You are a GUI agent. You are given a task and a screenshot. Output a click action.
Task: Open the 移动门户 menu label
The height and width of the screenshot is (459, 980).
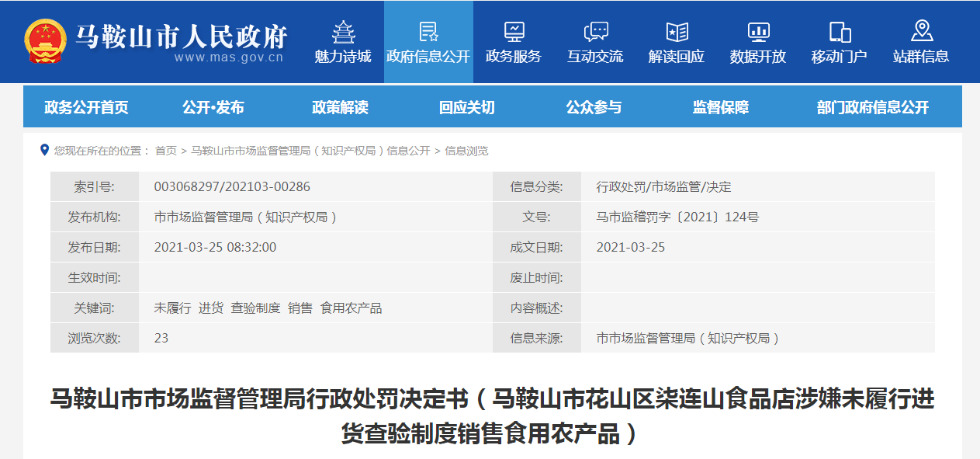coord(840,57)
